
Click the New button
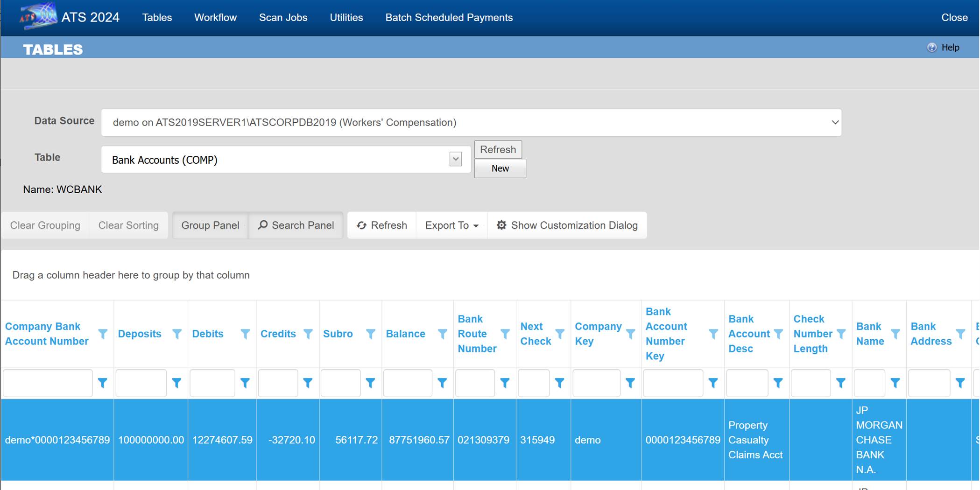pyautogui.click(x=500, y=168)
